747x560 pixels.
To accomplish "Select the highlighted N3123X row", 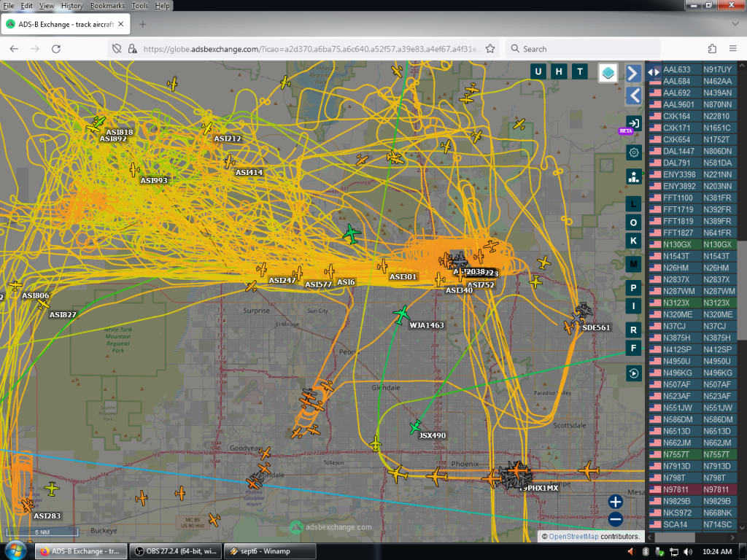I will (x=693, y=303).
